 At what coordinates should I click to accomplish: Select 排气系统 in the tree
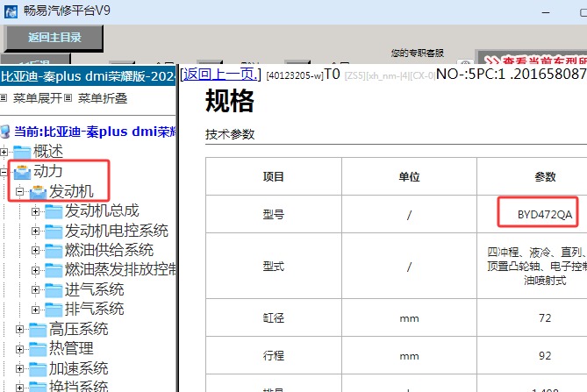pos(94,309)
